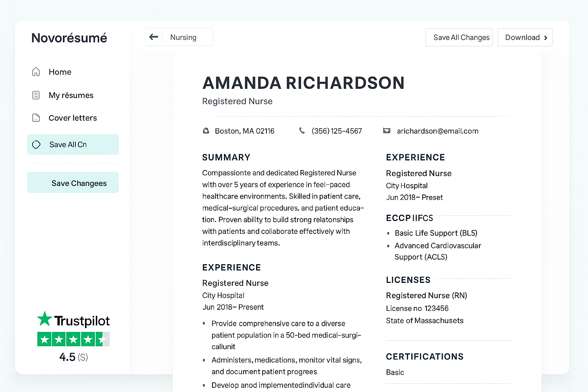Expand the Download button chevron
Image resolution: width=588 pixels, height=392 pixels.
click(546, 38)
